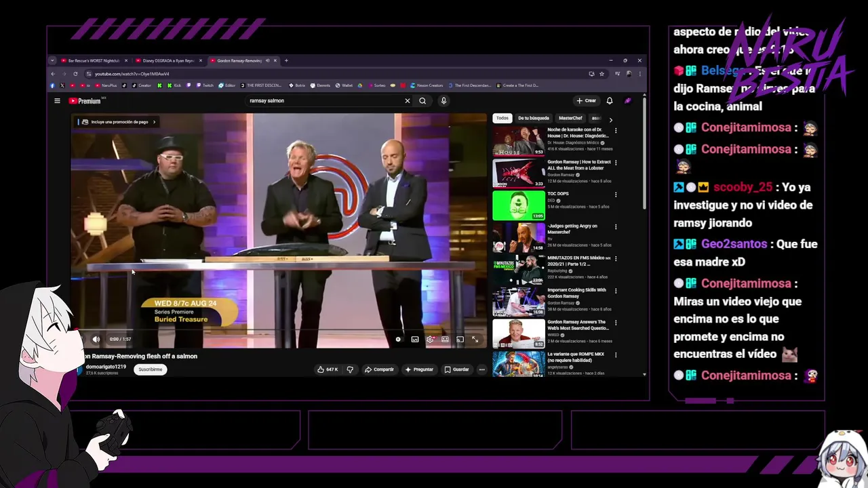Select the 'De tu búsqueda' filter chip
Image resolution: width=868 pixels, height=488 pixels.
tap(534, 118)
